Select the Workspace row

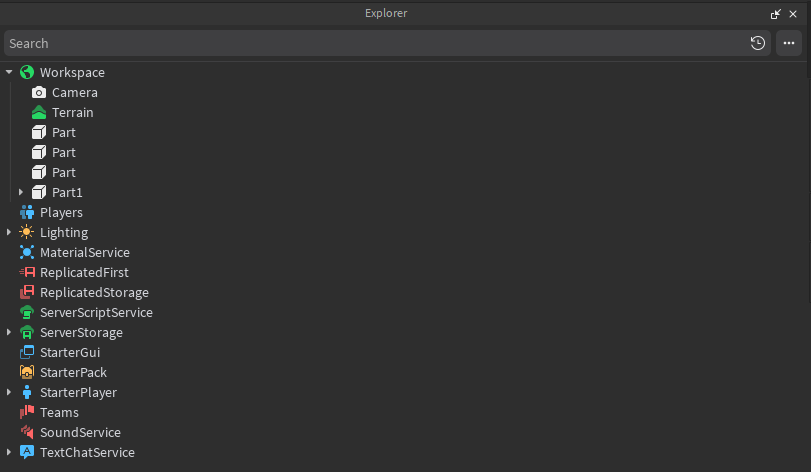pyautogui.click(x=72, y=72)
